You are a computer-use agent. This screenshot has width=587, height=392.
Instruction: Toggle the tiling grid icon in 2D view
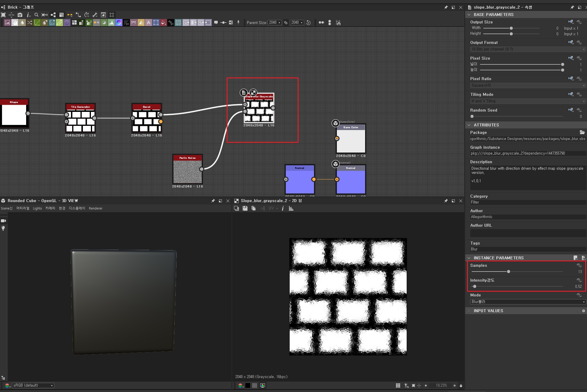[x=398, y=385]
